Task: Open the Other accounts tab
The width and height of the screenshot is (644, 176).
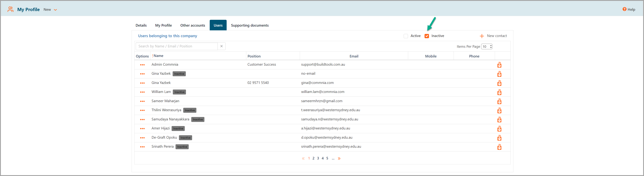Action: click(x=192, y=25)
